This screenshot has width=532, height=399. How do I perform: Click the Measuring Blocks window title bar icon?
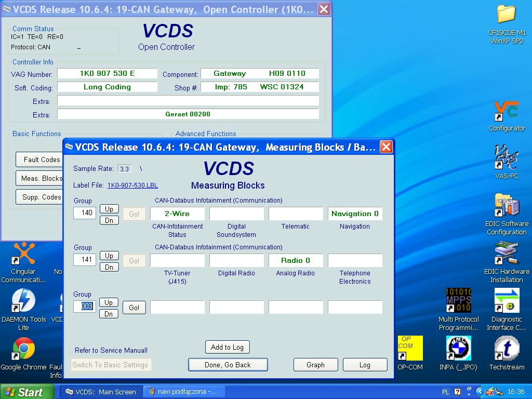coord(69,147)
